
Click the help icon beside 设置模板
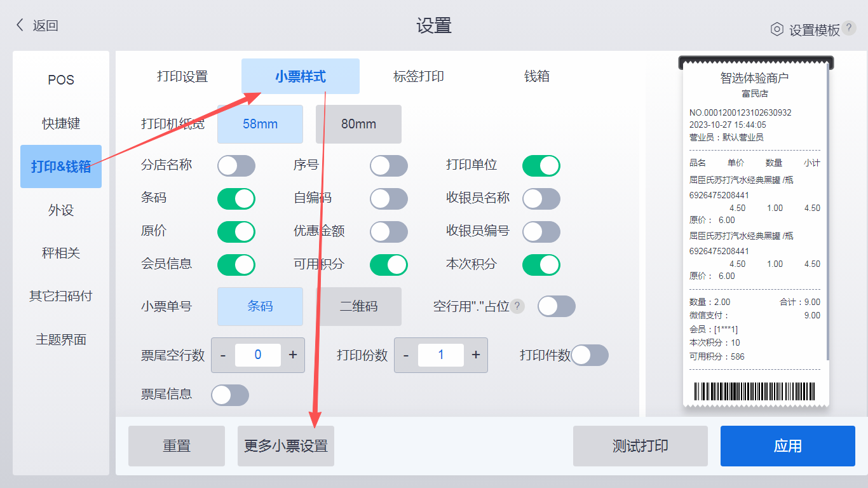point(849,28)
